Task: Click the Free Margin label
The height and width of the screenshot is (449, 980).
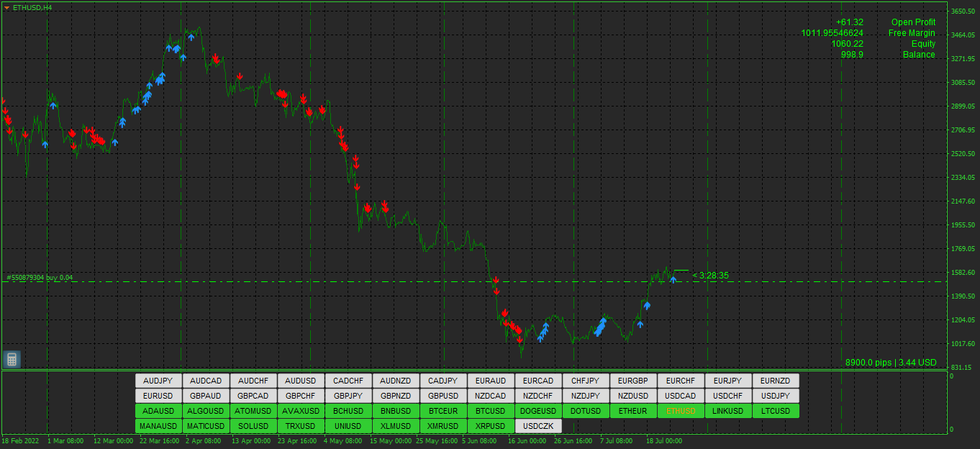Action: coord(912,33)
